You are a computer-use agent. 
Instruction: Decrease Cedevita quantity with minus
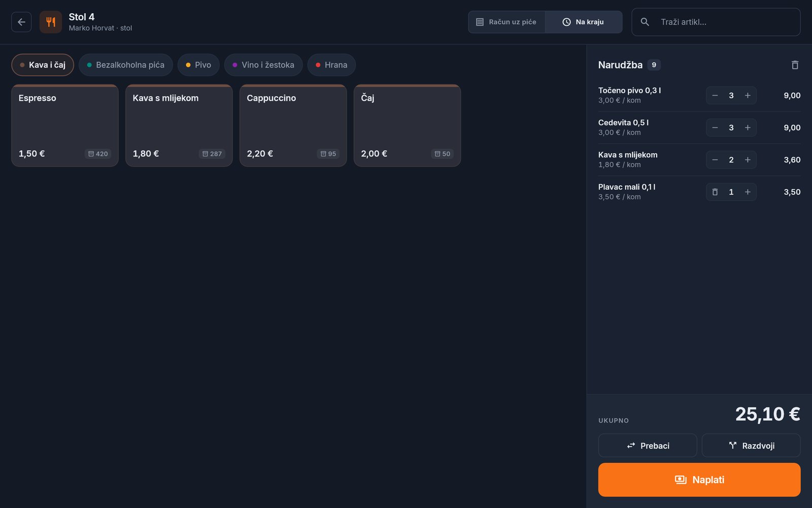point(715,128)
